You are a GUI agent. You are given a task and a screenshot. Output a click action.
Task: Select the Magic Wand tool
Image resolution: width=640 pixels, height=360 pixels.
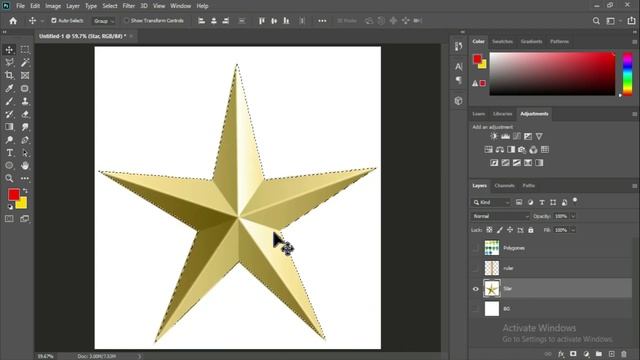(x=25, y=62)
